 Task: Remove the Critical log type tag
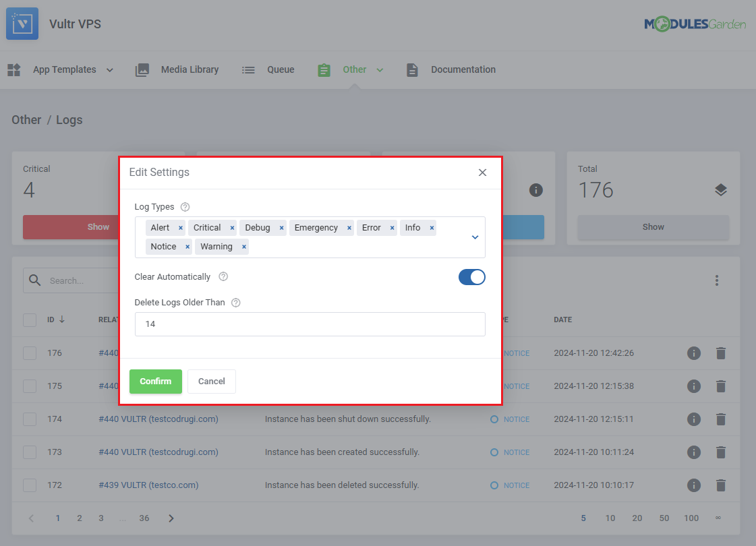coord(233,228)
